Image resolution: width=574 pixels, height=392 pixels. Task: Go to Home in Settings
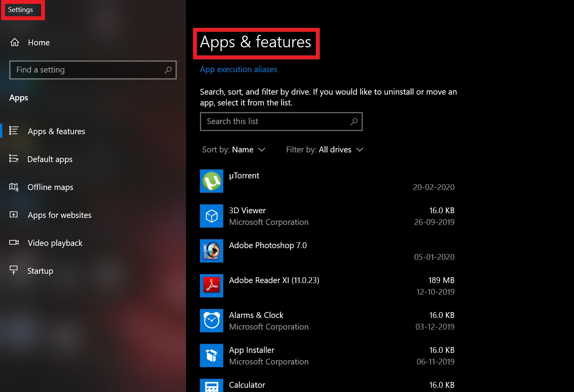click(93, 42)
